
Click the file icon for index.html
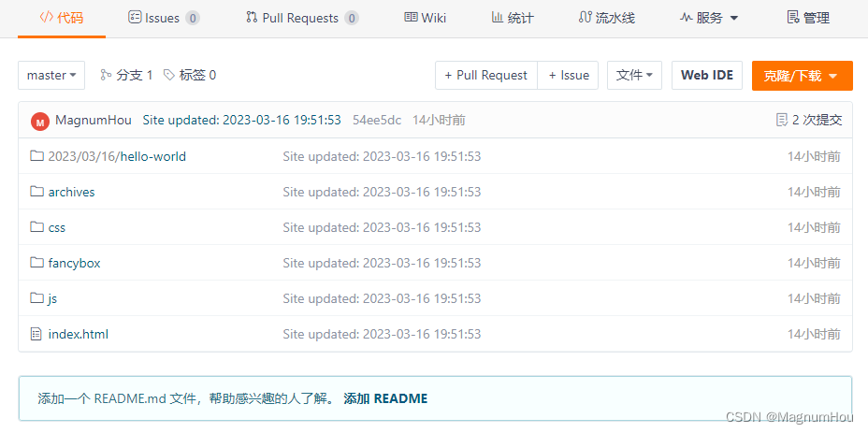[37, 334]
